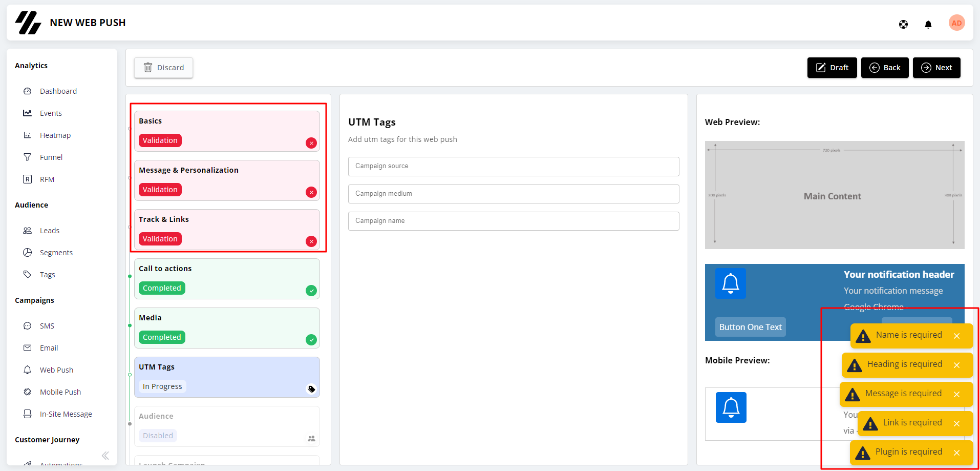Click the Leads people icon

tap(28, 231)
